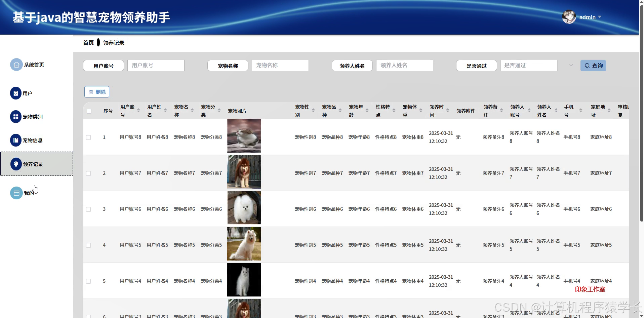Focus the 领养人姓名 search input
The image size is (644, 318).
(405, 66)
